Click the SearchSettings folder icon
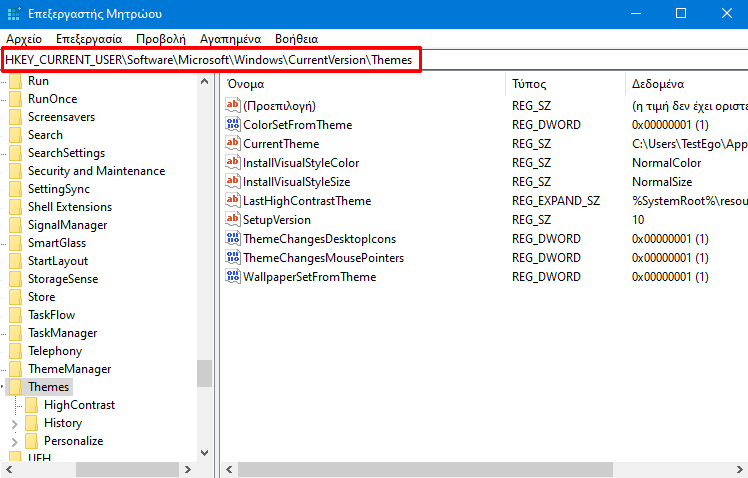The width and height of the screenshot is (748, 478). [15, 153]
